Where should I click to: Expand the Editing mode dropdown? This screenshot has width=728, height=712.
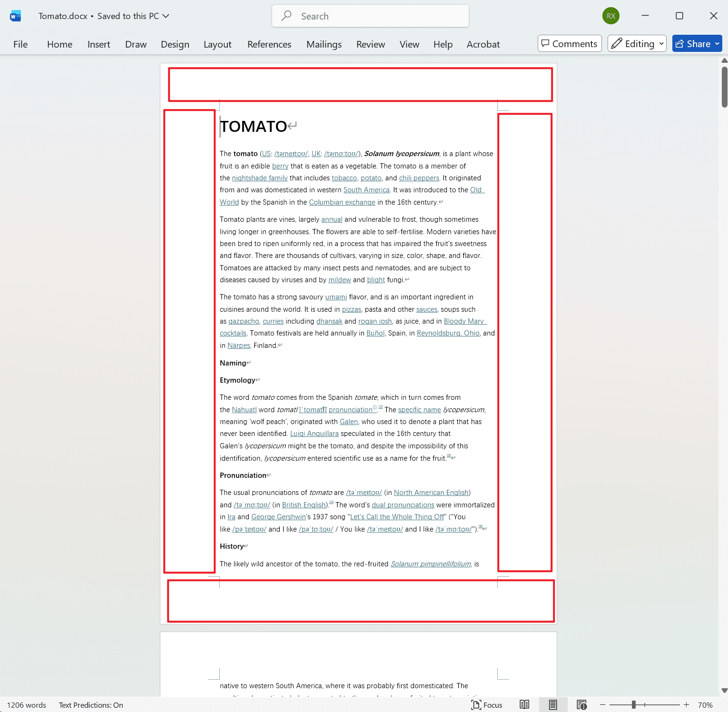tap(660, 43)
